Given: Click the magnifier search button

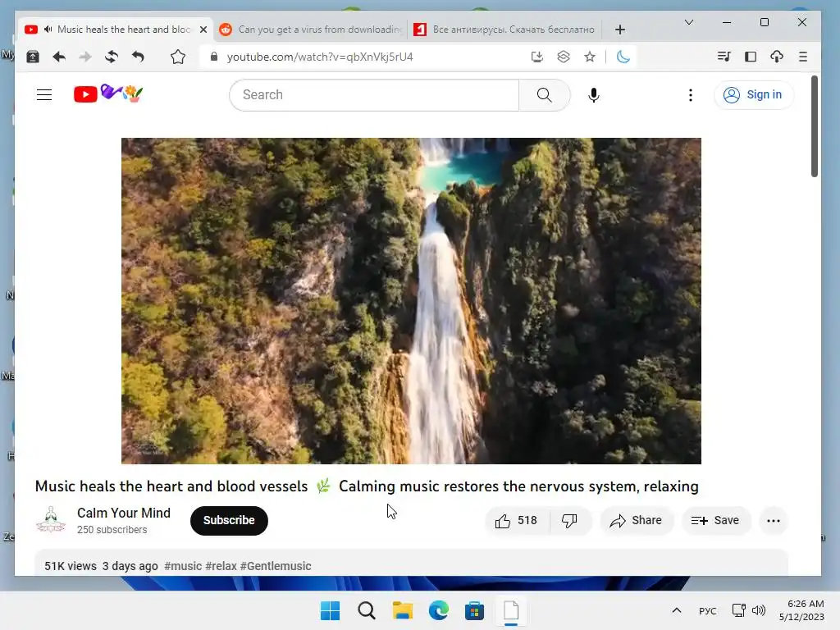Looking at the screenshot, I should point(545,95).
